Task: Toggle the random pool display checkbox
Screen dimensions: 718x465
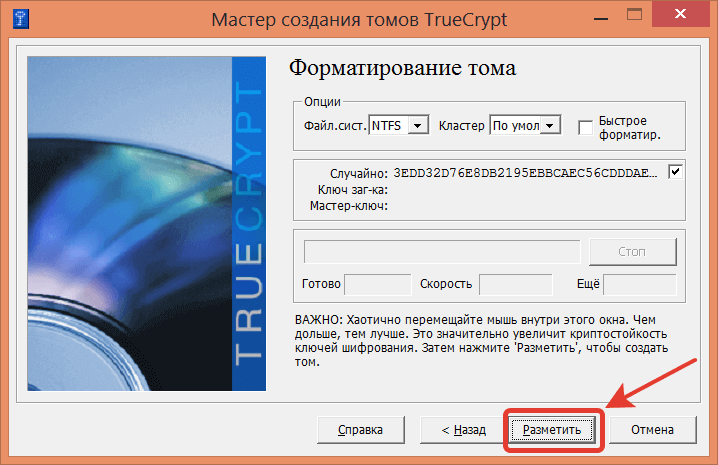Action: coord(675,172)
